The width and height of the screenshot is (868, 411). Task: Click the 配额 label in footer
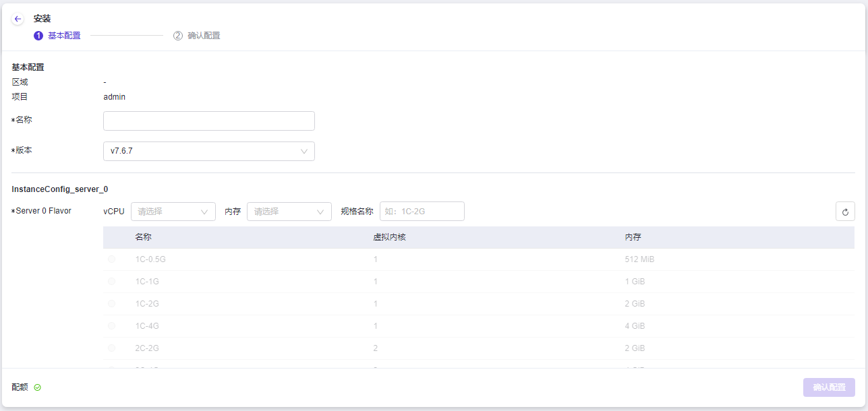pos(20,387)
